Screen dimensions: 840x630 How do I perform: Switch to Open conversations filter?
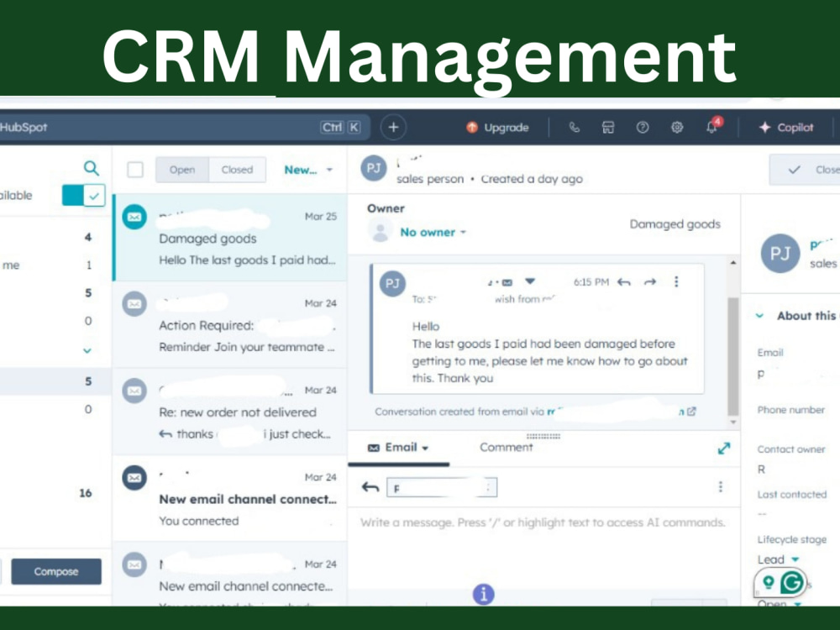[182, 170]
